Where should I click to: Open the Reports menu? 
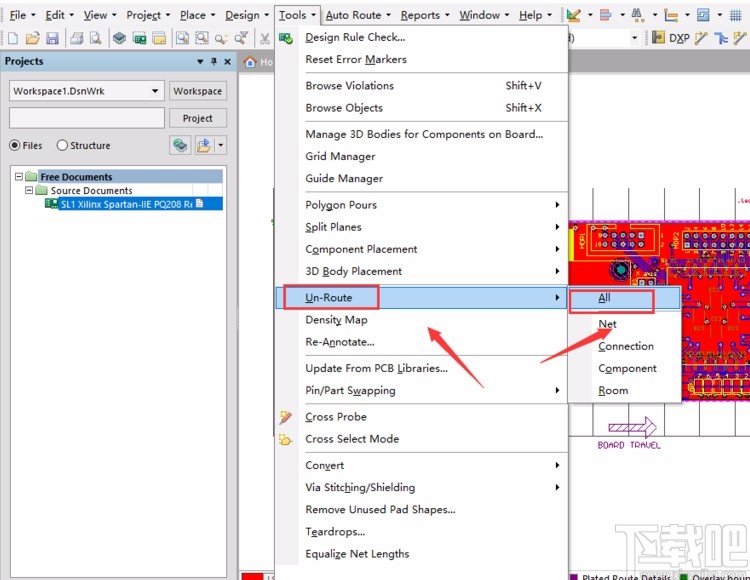(425, 15)
